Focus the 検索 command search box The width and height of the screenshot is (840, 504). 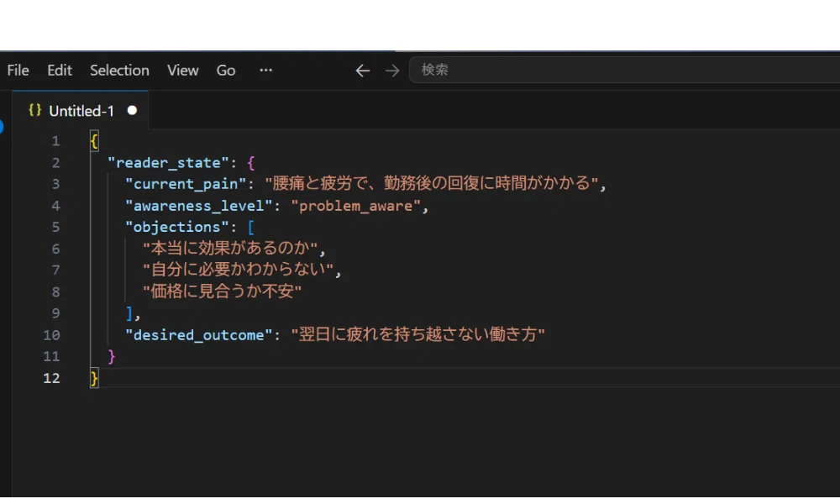(625, 70)
